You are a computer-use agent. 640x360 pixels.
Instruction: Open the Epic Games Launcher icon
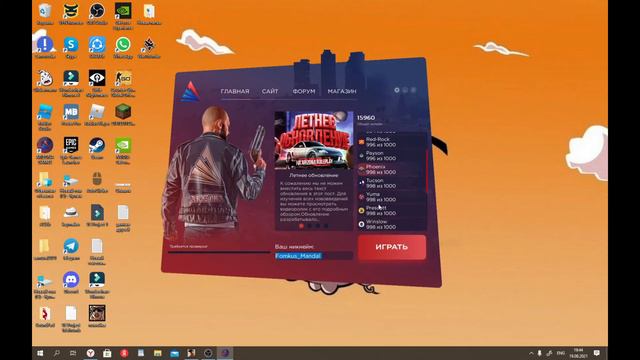[x=71, y=150]
